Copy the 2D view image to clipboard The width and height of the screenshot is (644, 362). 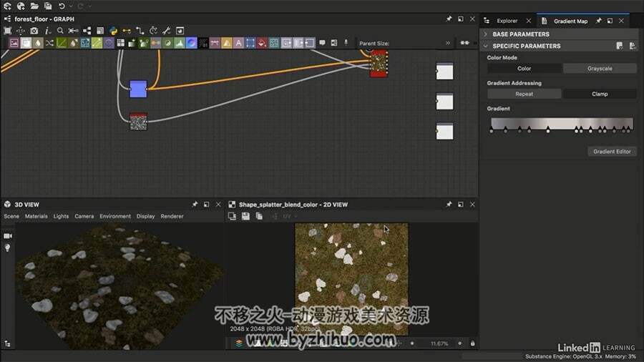[259, 216]
